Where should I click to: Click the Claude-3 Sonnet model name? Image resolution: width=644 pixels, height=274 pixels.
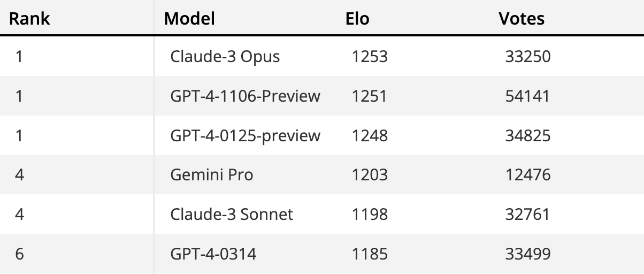click(x=232, y=215)
